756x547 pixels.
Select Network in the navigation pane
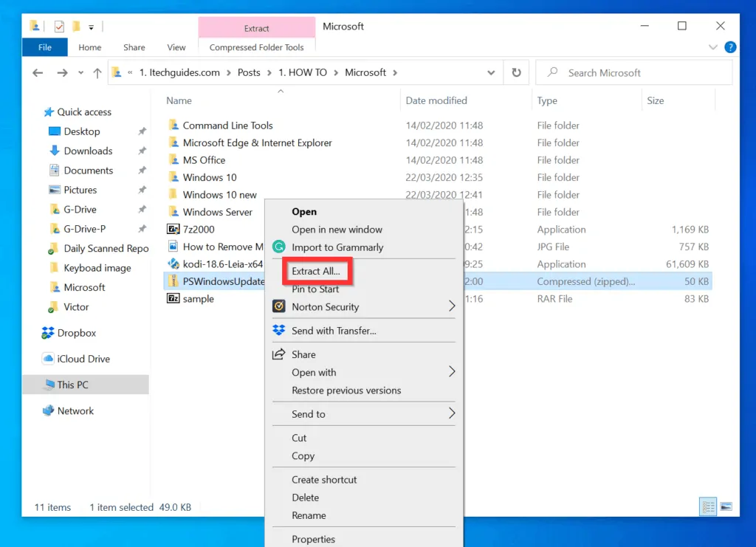click(75, 410)
